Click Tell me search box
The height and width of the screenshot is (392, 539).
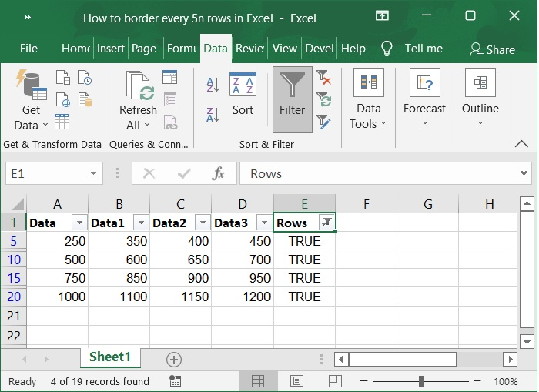click(413, 49)
